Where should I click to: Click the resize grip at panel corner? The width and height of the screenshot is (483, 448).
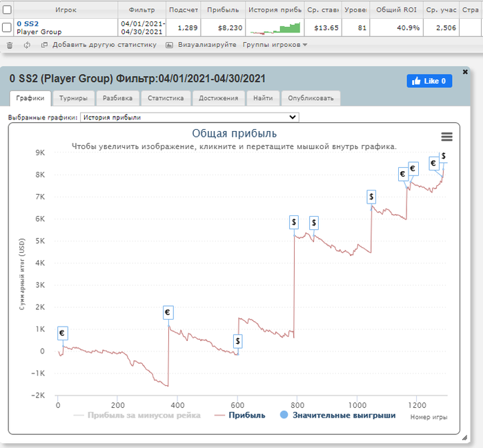464,438
